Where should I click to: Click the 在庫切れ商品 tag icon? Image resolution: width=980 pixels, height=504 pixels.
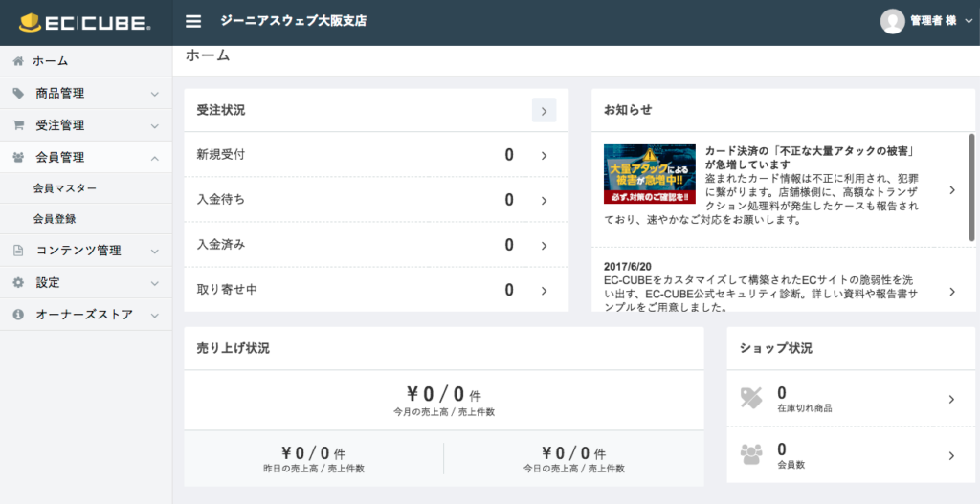752,399
